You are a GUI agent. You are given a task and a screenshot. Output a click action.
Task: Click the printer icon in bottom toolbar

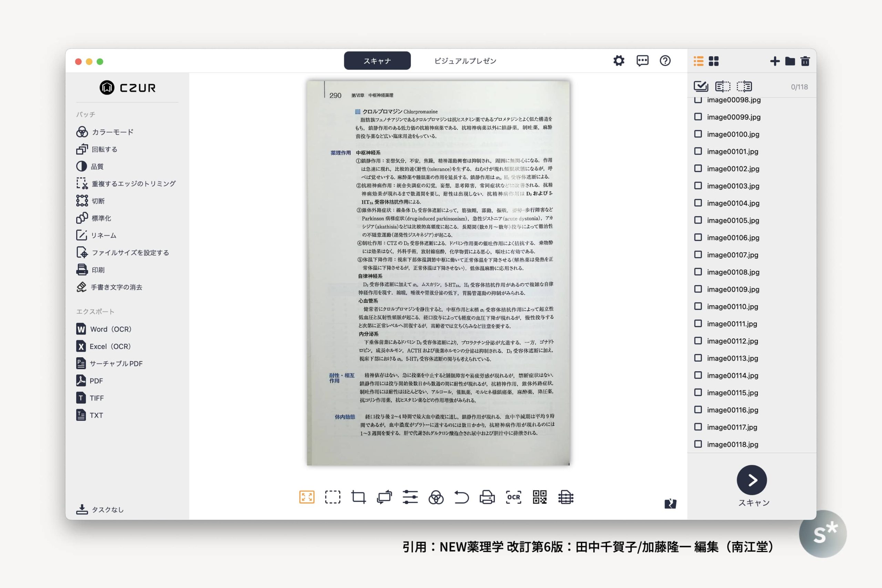(x=487, y=497)
